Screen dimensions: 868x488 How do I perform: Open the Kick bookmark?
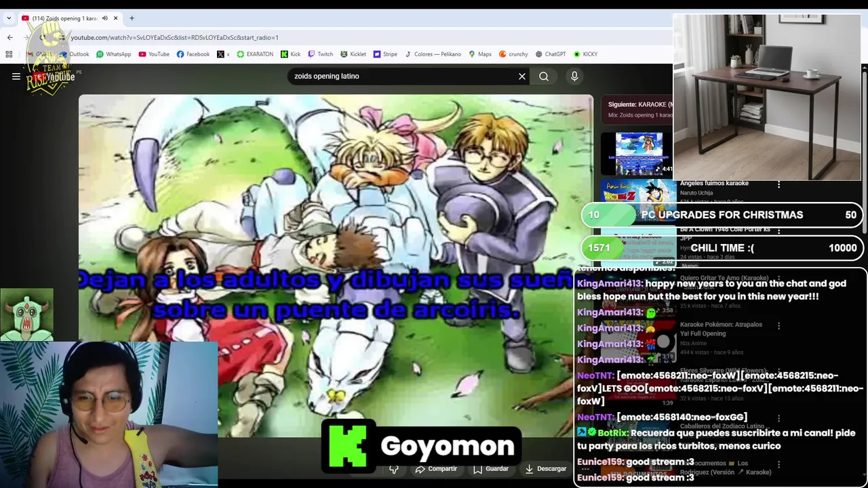click(290, 54)
